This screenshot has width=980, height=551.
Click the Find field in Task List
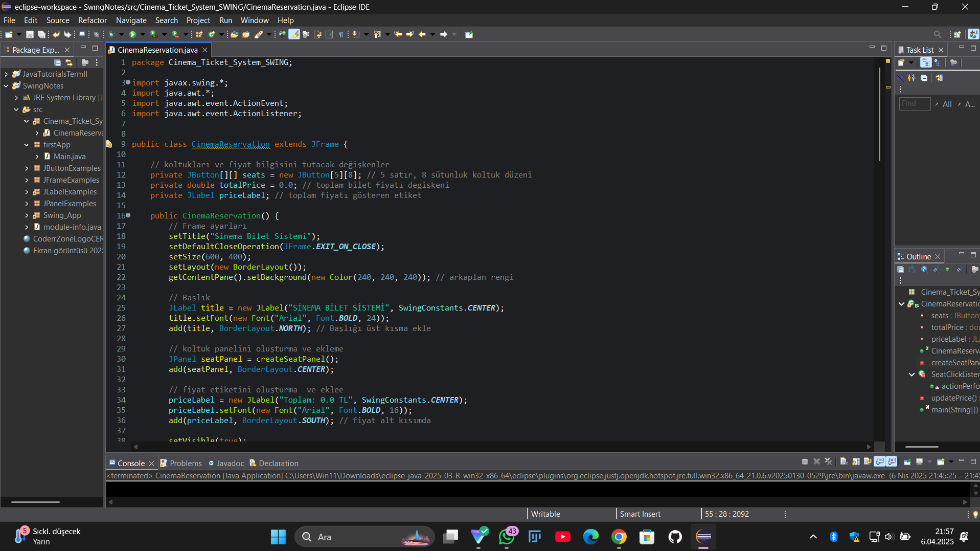coord(914,104)
